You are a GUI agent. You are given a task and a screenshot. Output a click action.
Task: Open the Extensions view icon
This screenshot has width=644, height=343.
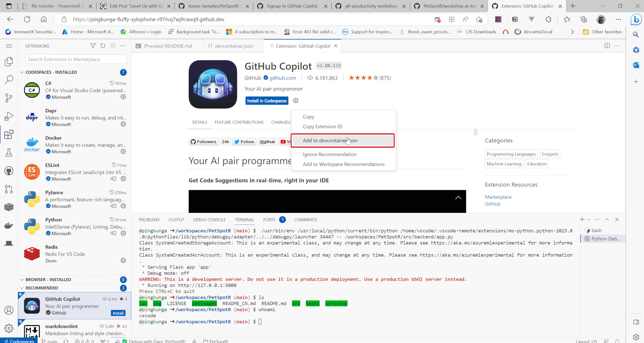click(x=9, y=135)
